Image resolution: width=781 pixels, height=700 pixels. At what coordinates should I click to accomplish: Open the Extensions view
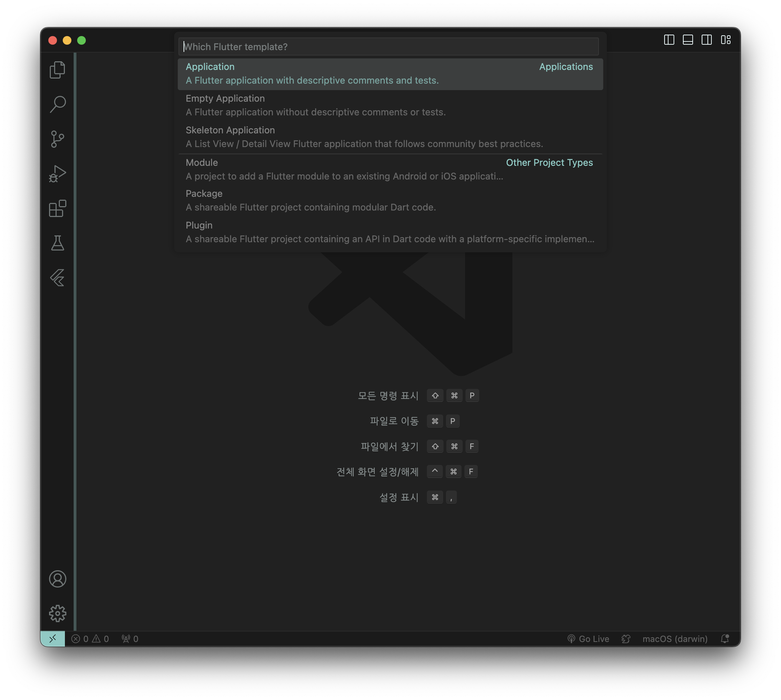point(57,208)
